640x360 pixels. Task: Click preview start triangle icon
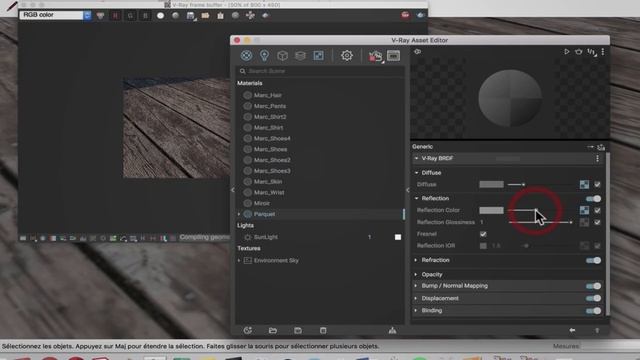click(x=567, y=52)
